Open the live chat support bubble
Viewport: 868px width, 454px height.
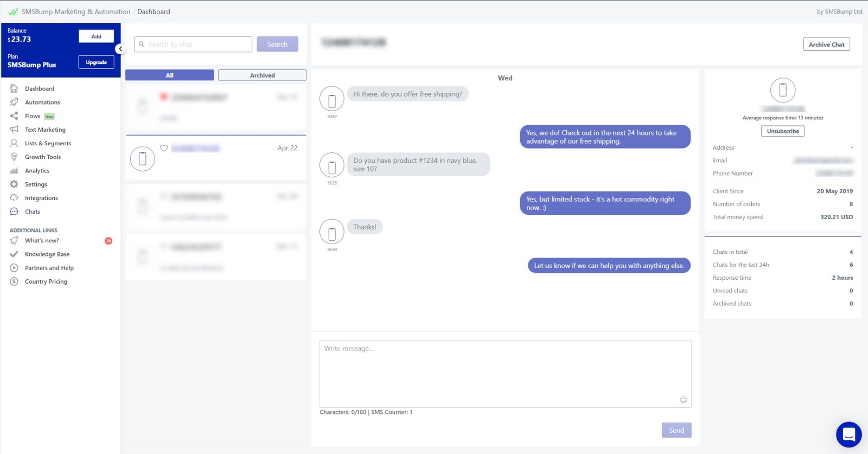point(849,434)
